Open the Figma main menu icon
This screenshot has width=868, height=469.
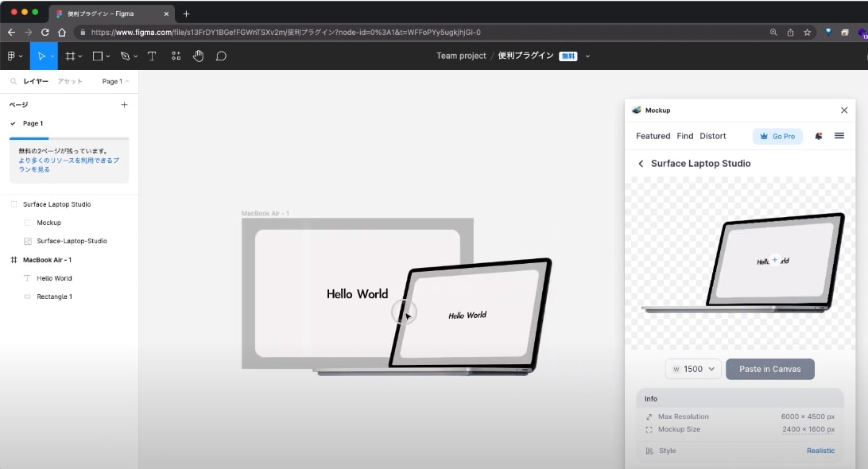11,56
